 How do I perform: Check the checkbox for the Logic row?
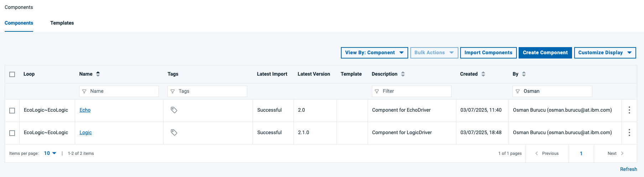pyautogui.click(x=12, y=133)
